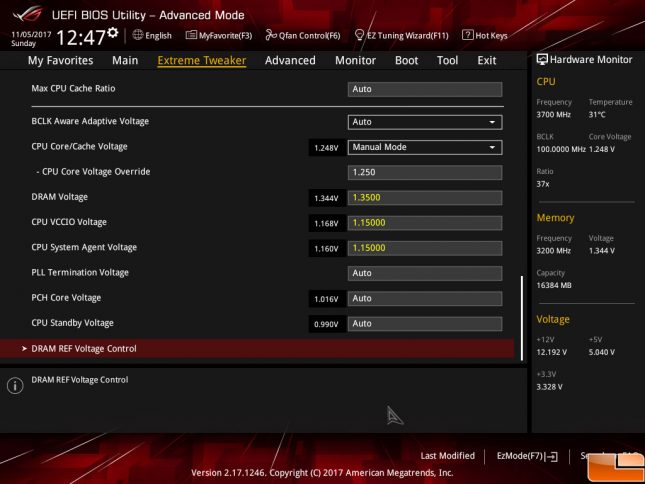The height and width of the screenshot is (484, 645).
Task: Click the EzMode exit arrow icon
Action: pyautogui.click(x=552, y=456)
